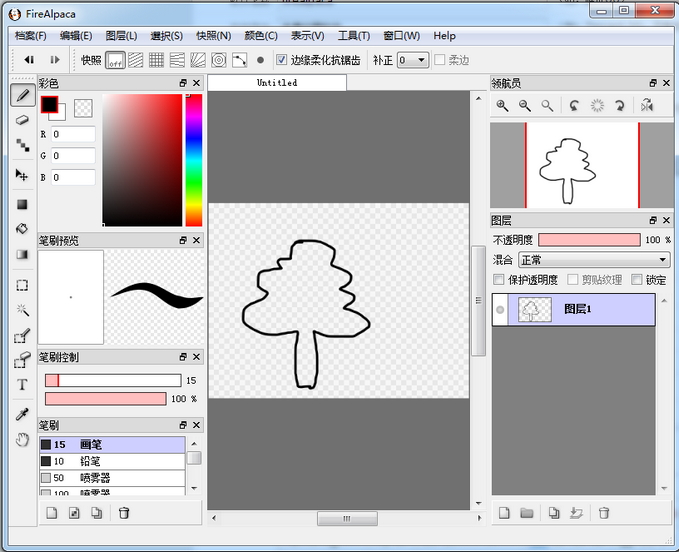Rotate view left in Navigator
This screenshot has height=552, width=679.
pos(574,105)
